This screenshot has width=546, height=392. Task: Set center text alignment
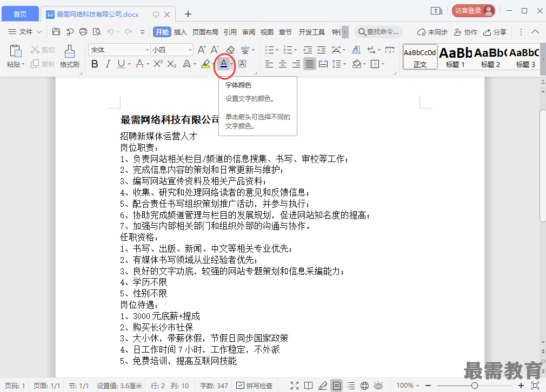click(282, 64)
